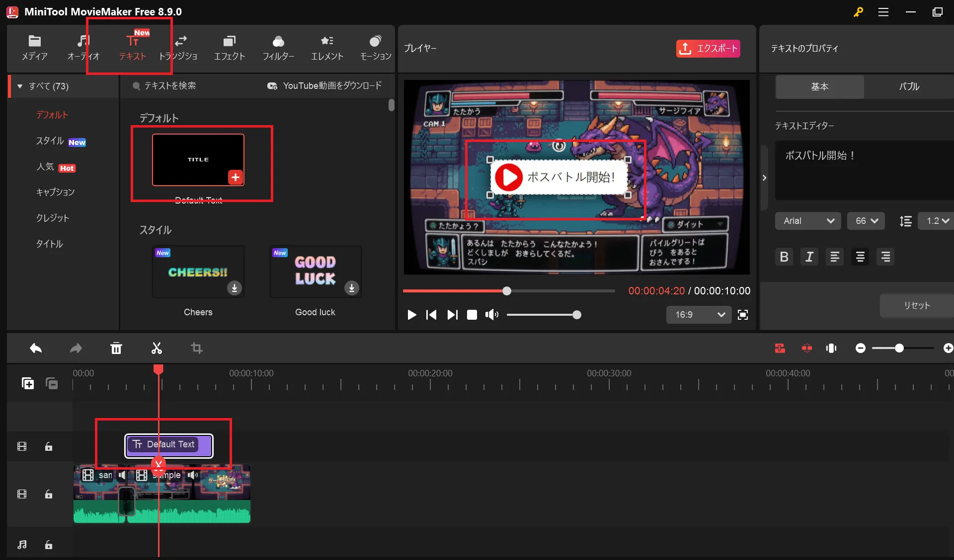
Task: Rotate text using the rotation handle
Action: tap(559, 146)
